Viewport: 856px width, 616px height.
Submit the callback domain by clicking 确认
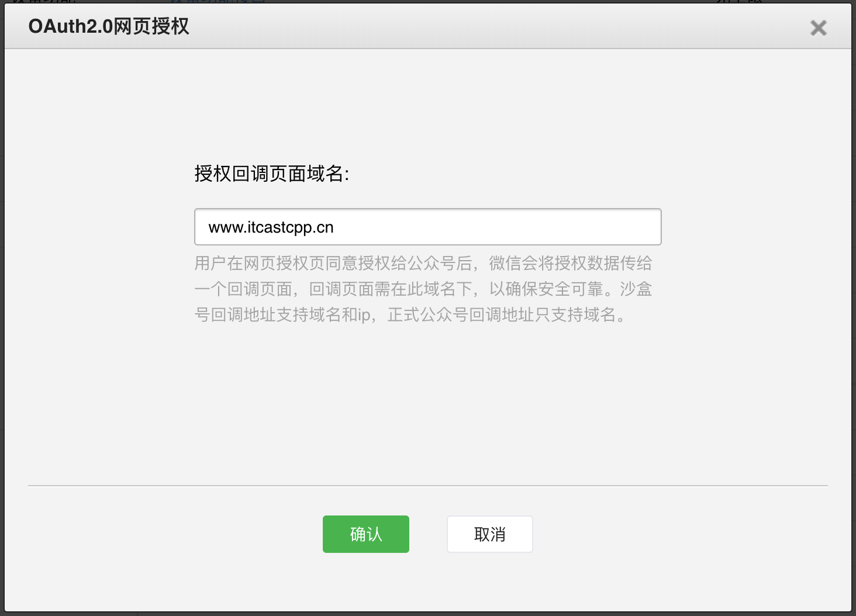point(365,534)
